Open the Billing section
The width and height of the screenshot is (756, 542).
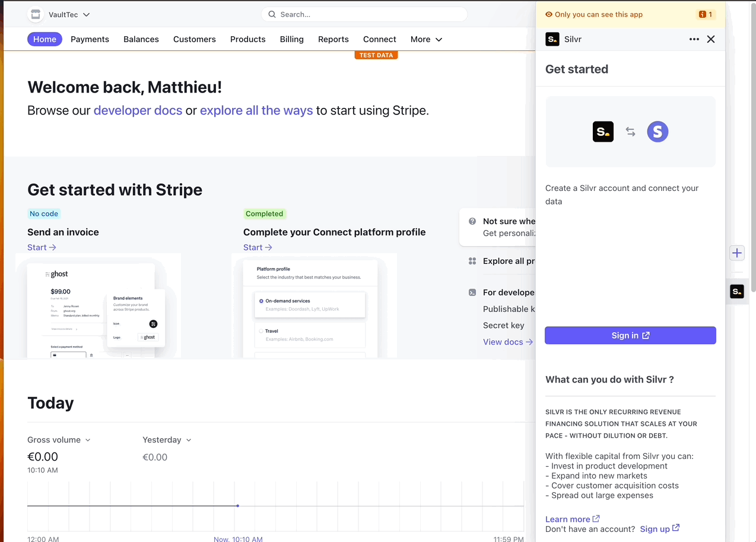[291, 39]
